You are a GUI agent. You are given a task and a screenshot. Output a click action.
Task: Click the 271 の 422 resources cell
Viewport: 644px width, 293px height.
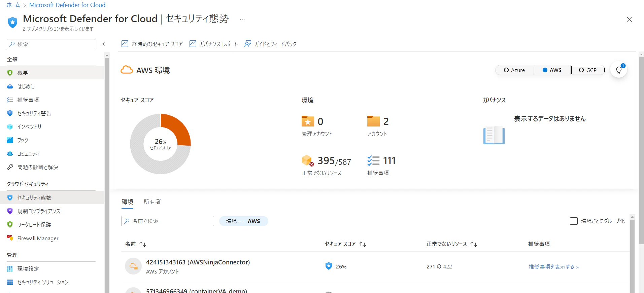pos(439,266)
